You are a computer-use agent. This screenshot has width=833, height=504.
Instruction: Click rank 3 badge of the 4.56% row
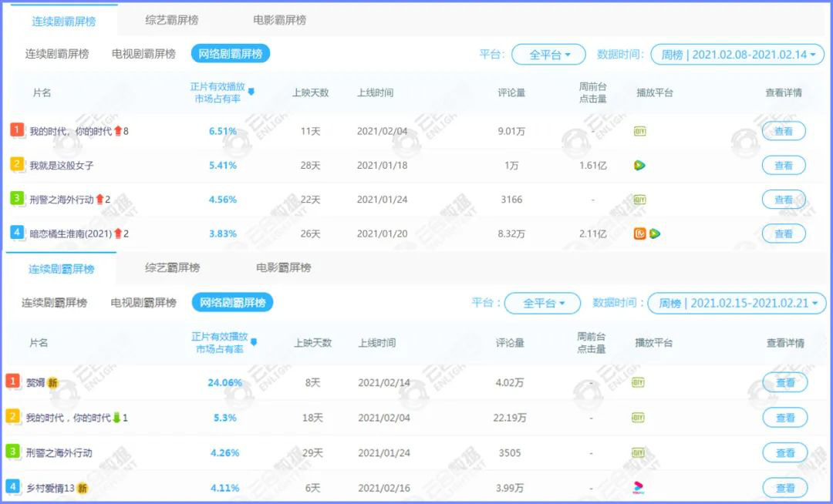[17, 198]
